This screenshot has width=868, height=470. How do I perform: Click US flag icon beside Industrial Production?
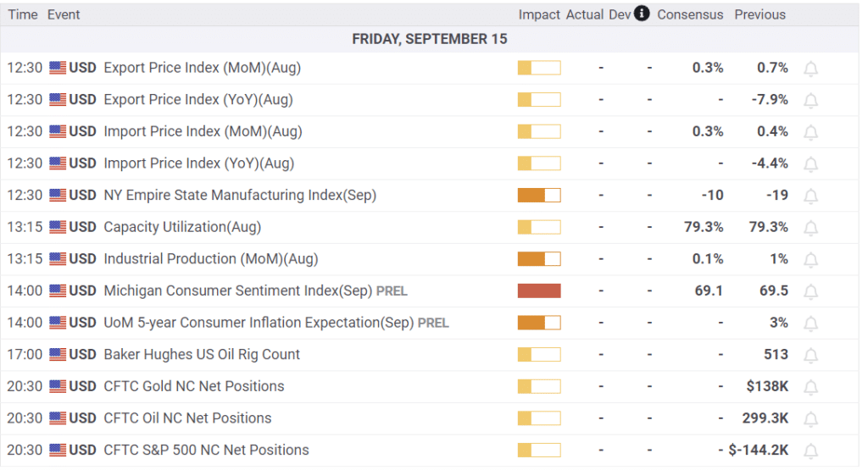[x=58, y=259]
